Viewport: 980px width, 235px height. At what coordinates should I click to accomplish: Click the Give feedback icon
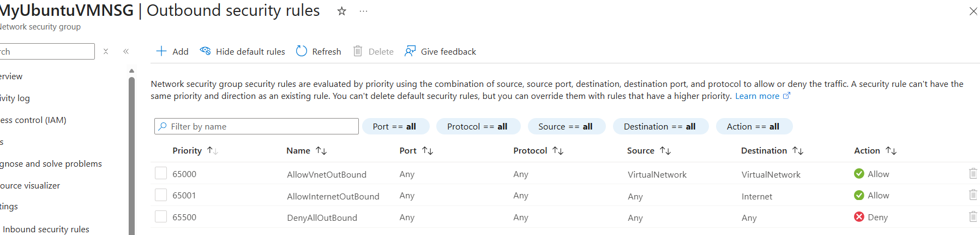(x=410, y=51)
